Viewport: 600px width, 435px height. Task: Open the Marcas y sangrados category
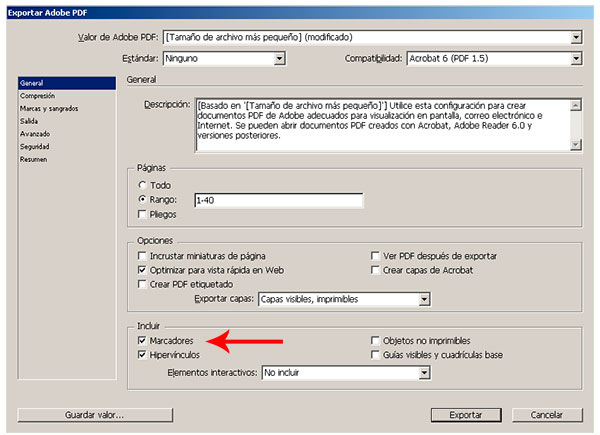[x=67, y=109]
